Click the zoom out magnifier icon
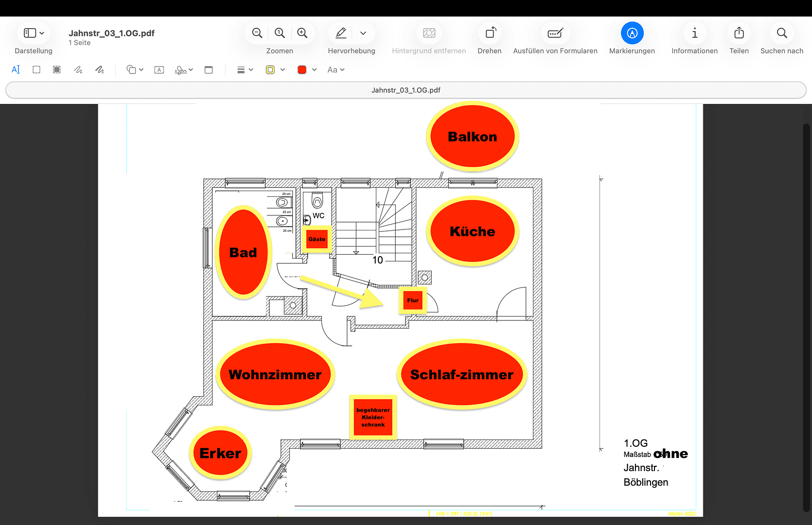This screenshot has height=525, width=812. click(257, 33)
